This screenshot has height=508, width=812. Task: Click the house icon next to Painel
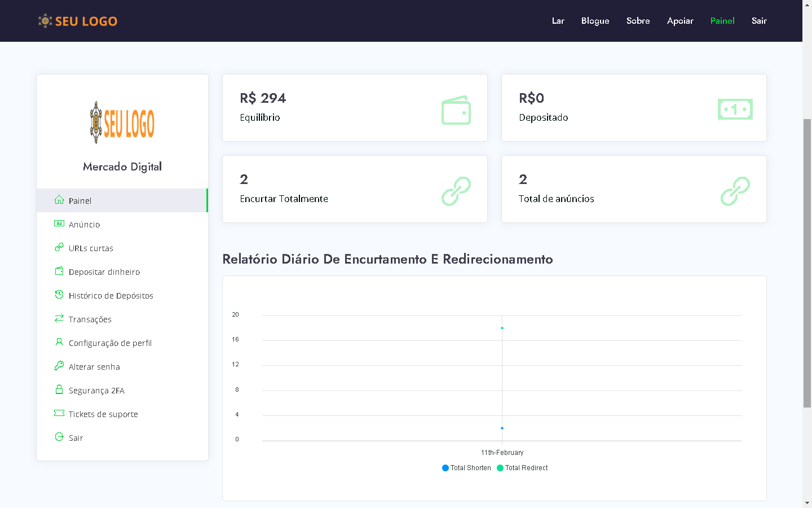point(59,200)
